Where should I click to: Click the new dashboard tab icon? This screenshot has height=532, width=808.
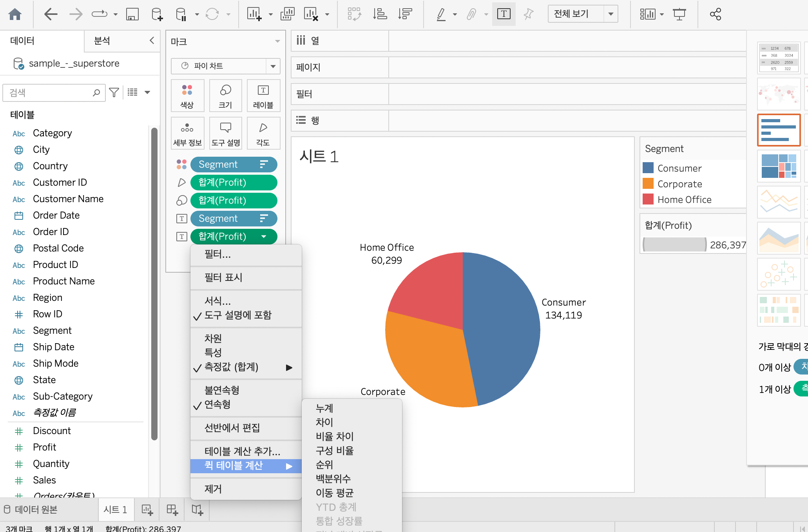click(x=172, y=510)
